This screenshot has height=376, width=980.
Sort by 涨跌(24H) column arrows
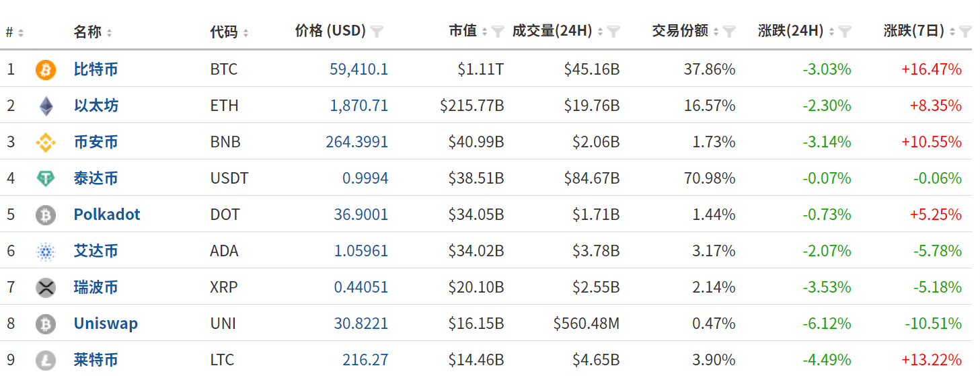(832, 32)
